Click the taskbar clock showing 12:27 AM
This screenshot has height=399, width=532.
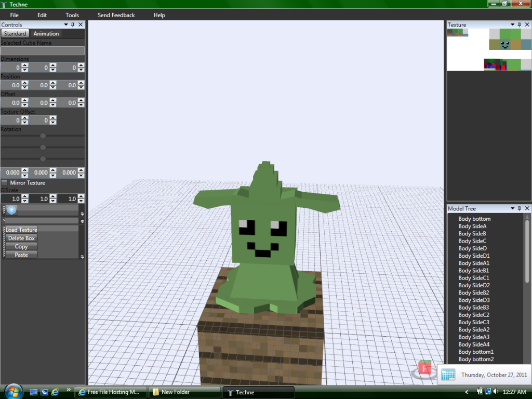tap(514, 392)
